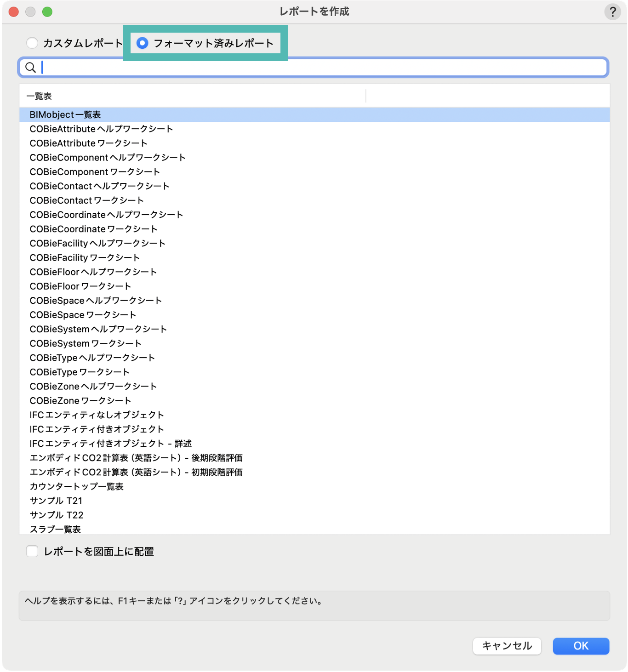Choose COBieSpace ワークシート report
The image size is (628, 672).
[x=83, y=315]
